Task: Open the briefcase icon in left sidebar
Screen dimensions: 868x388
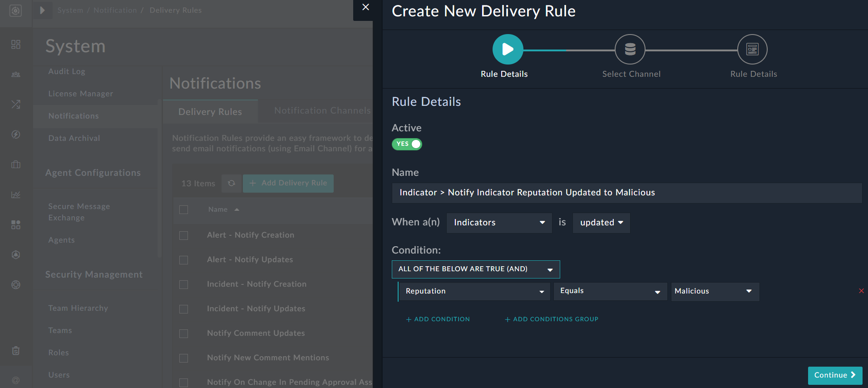Action: click(16, 164)
